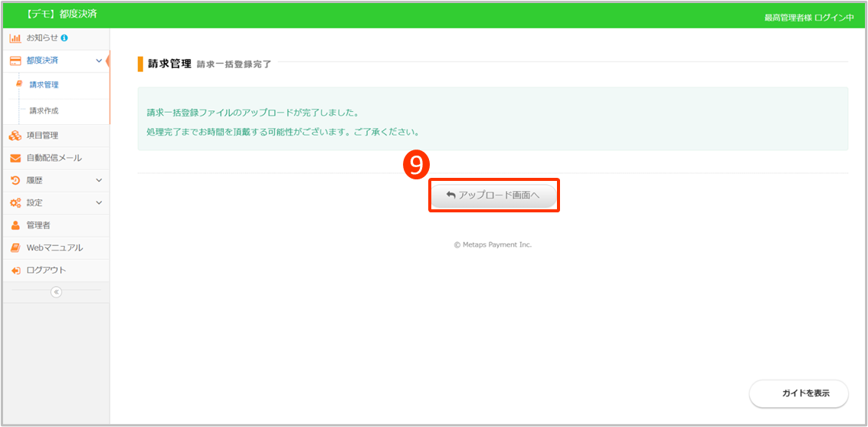Collapse the 都度決済 menu chevron
The image size is (868, 427).
click(x=99, y=61)
